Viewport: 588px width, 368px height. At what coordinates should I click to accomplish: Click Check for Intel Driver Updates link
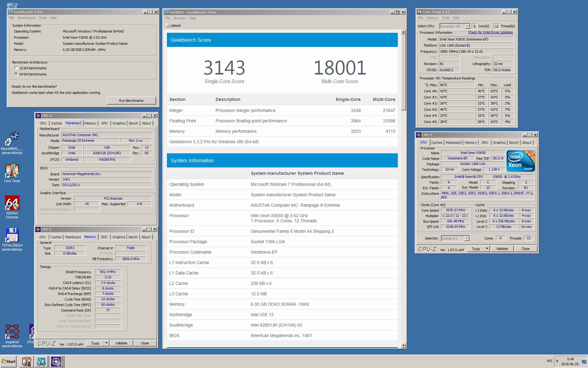pos(490,32)
